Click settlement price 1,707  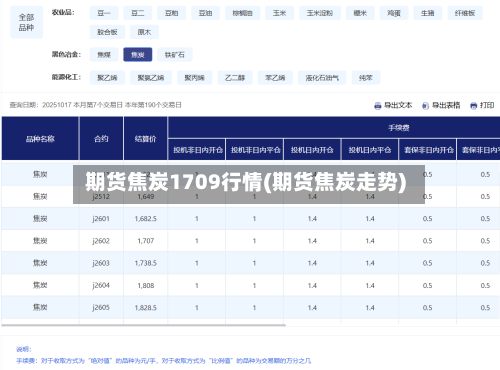tap(146, 241)
